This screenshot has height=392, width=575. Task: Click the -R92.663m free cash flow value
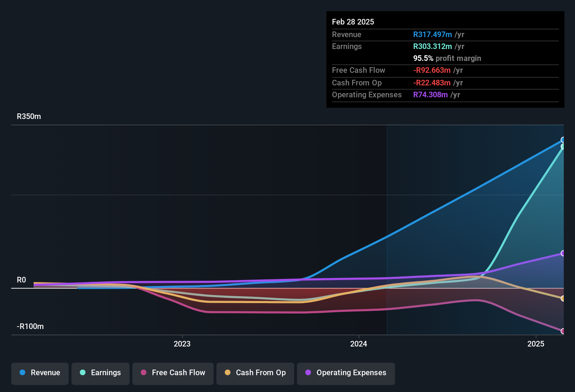pyautogui.click(x=432, y=70)
